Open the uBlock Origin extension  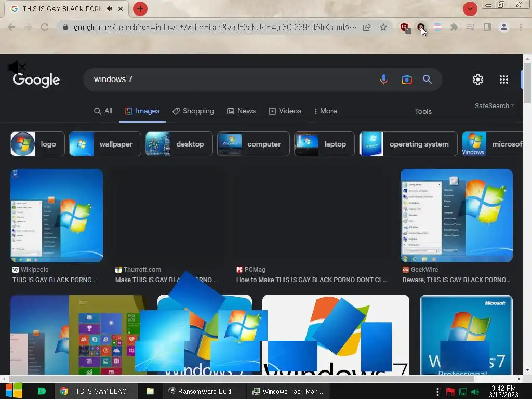tap(405, 28)
